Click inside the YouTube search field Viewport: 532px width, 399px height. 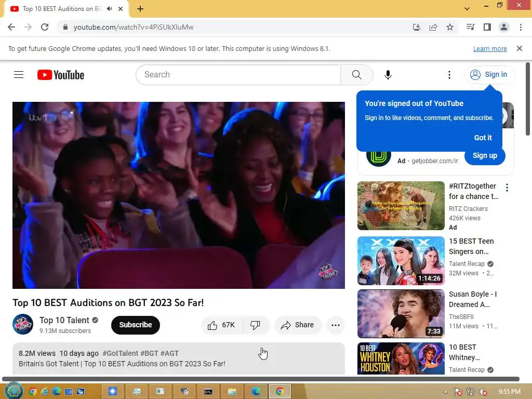click(238, 75)
